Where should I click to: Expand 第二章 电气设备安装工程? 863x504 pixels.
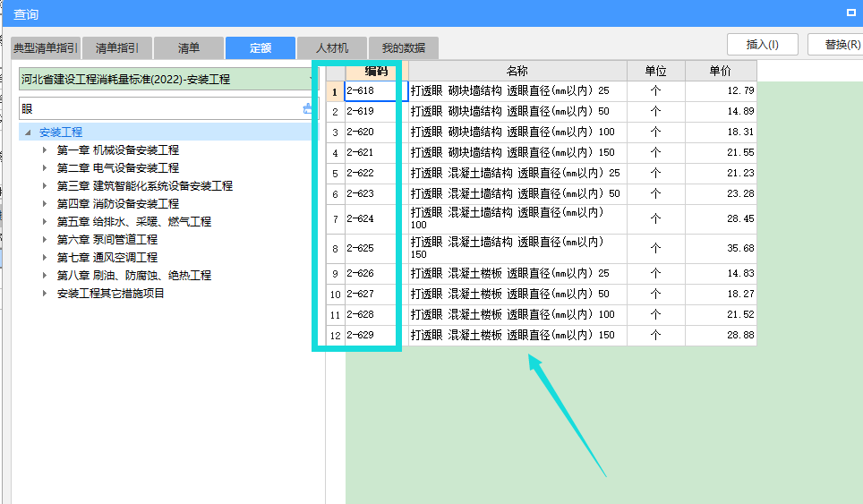(x=45, y=167)
